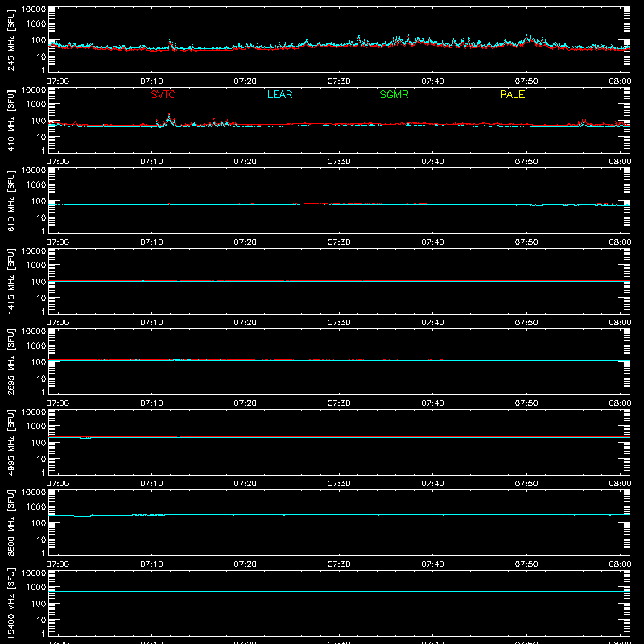The width and height of the screenshot is (644, 644).
Task: Click the yellow PALE station label
Action: pos(512,94)
